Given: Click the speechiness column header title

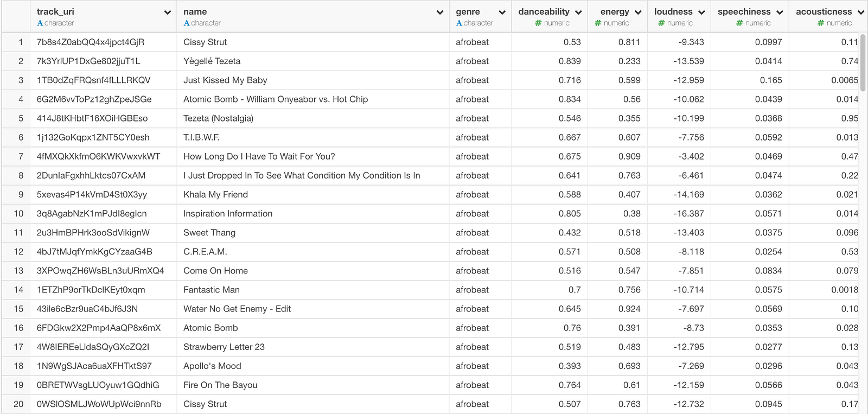Looking at the screenshot, I should coord(744,12).
